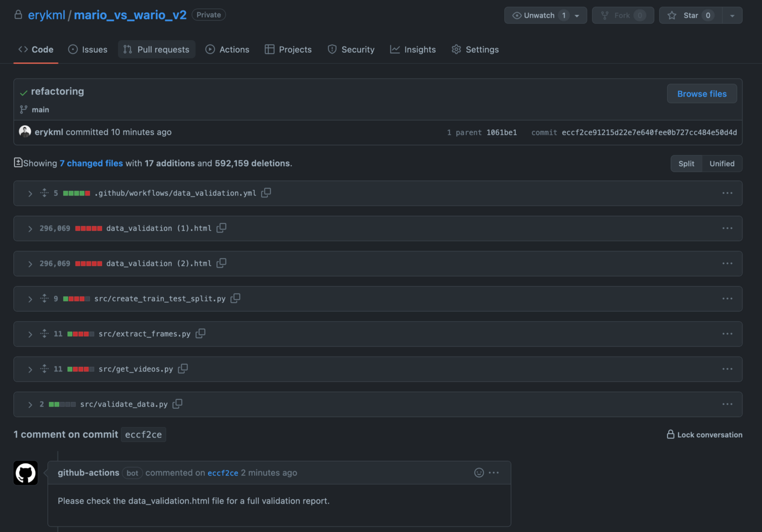This screenshot has width=762, height=532.
Task: Expand data_validation (1).html diff
Action: (30, 229)
